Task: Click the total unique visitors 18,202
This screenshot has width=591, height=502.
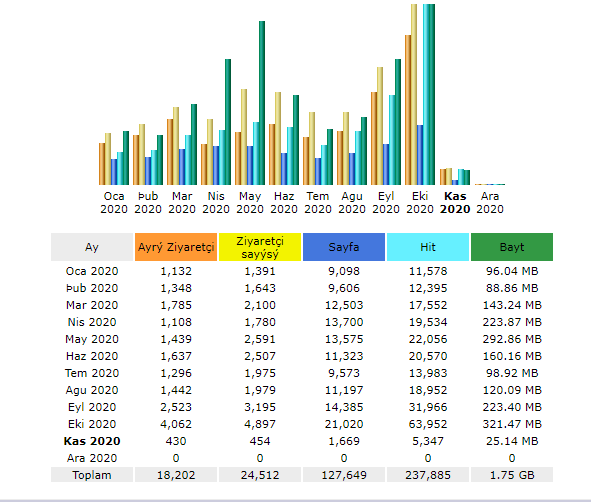Action: 176,475
